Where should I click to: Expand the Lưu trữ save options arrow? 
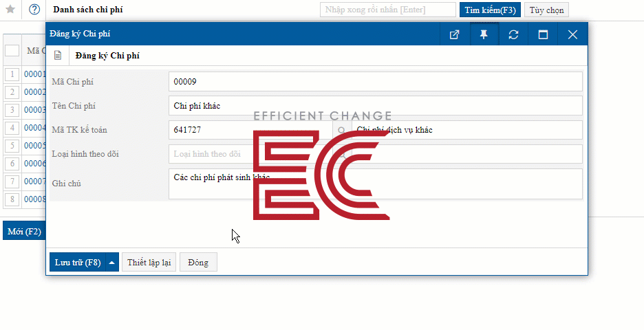pyautogui.click(x=111, y=263)
